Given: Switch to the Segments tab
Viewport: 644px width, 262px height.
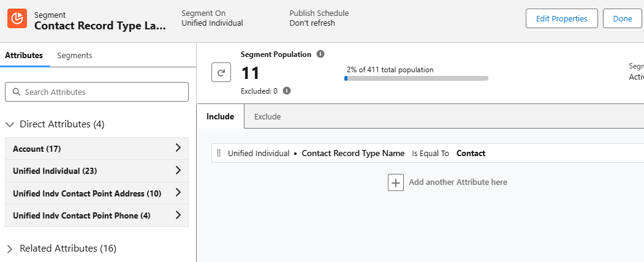Looking at the screenshot, I should click(x=74, y=55).
